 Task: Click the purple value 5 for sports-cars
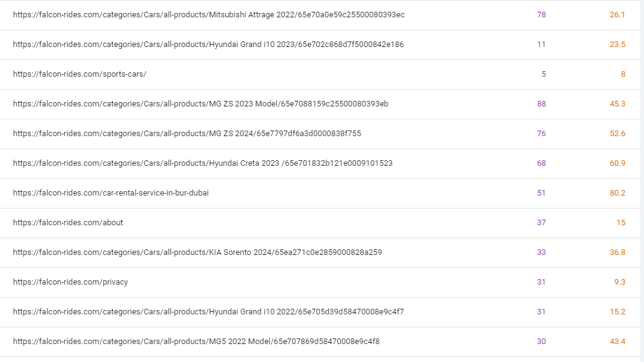click(x=544, y=74)
